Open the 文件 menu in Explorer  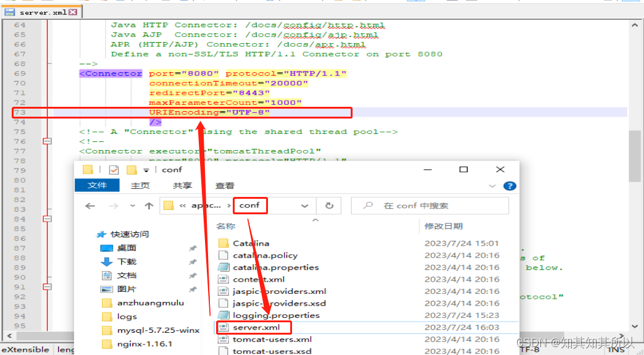coord(98,185)
